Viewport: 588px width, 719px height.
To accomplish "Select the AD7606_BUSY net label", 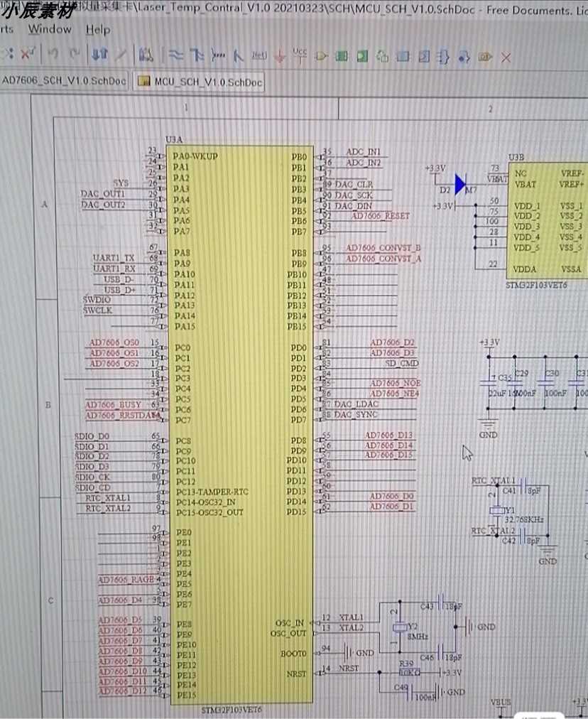I will (x=113, y=405).
